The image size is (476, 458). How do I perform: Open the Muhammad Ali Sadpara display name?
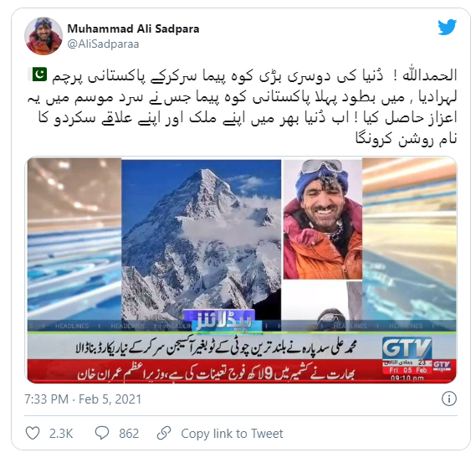133,28
